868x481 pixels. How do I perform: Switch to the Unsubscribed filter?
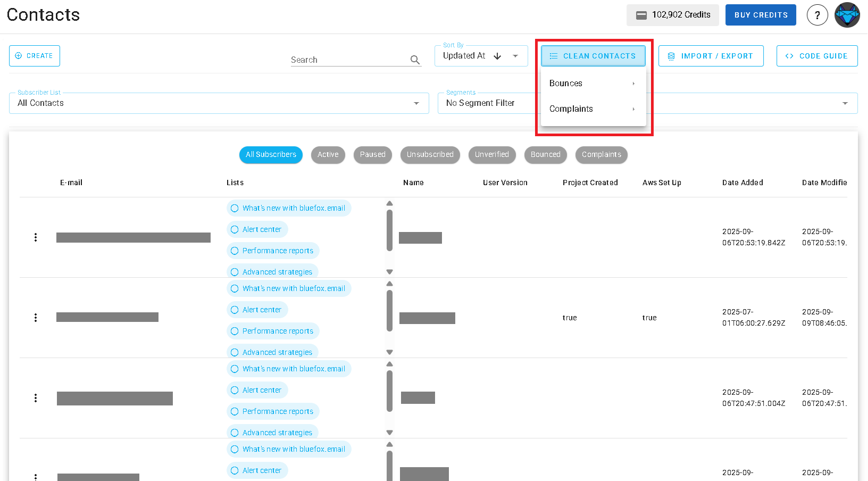click(x=430, y=155)
